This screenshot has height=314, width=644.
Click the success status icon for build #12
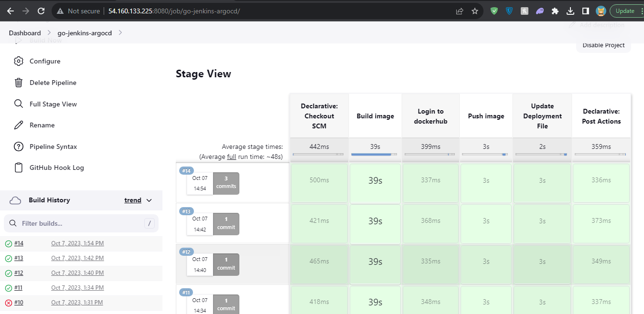pos(9,273)
